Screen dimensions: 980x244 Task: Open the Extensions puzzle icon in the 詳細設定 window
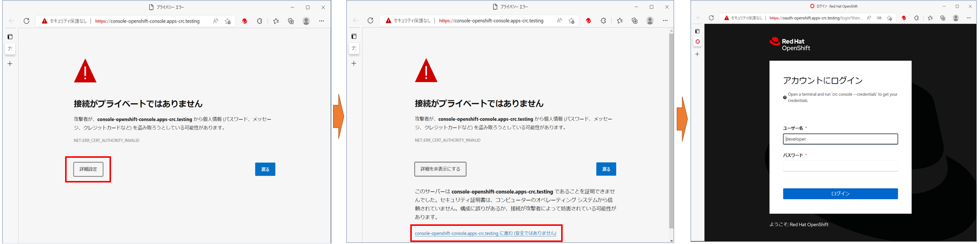[259, 21]
